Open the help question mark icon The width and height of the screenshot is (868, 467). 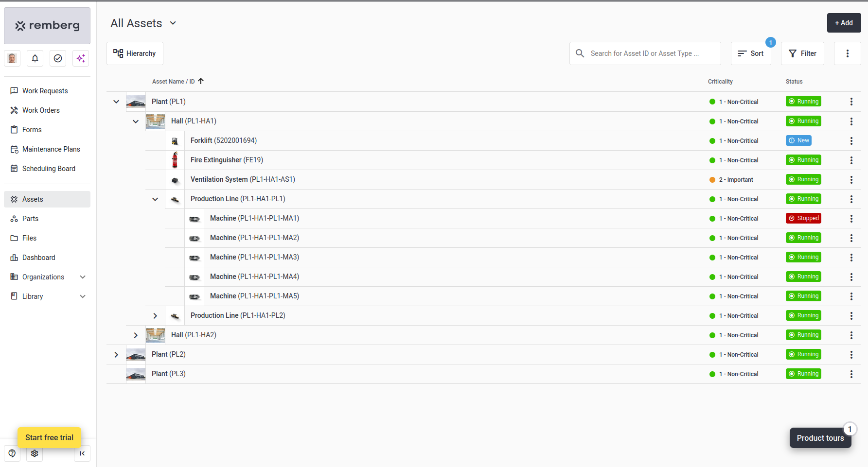[x=12, y=453]
